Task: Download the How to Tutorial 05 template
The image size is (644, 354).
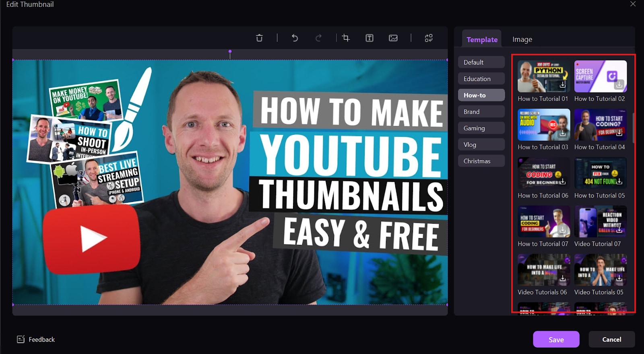Action: 619,181
